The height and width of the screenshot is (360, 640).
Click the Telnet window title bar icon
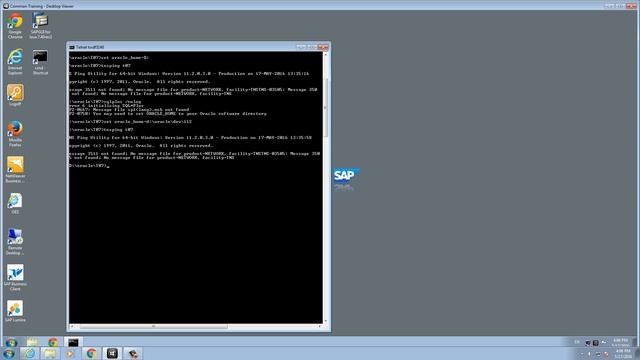(x=72, y=47)
